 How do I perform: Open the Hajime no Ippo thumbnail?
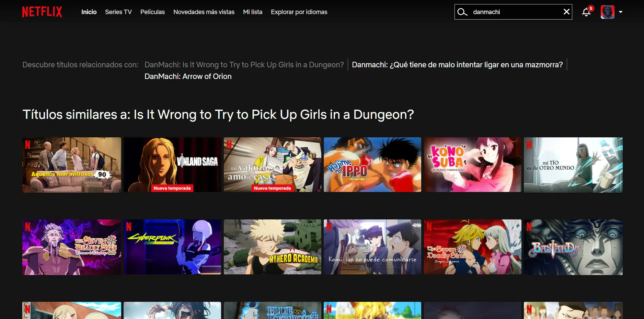pos(372,165)
